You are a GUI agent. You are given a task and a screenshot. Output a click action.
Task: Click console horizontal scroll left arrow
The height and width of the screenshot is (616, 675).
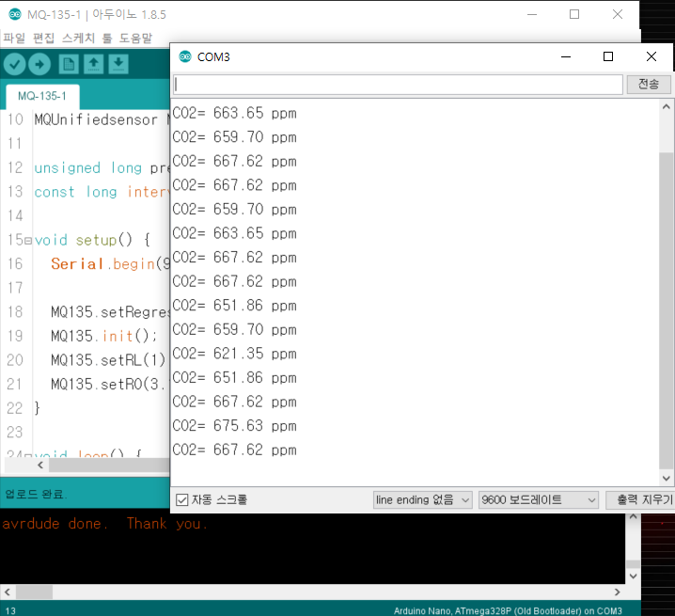coord(8,592)
